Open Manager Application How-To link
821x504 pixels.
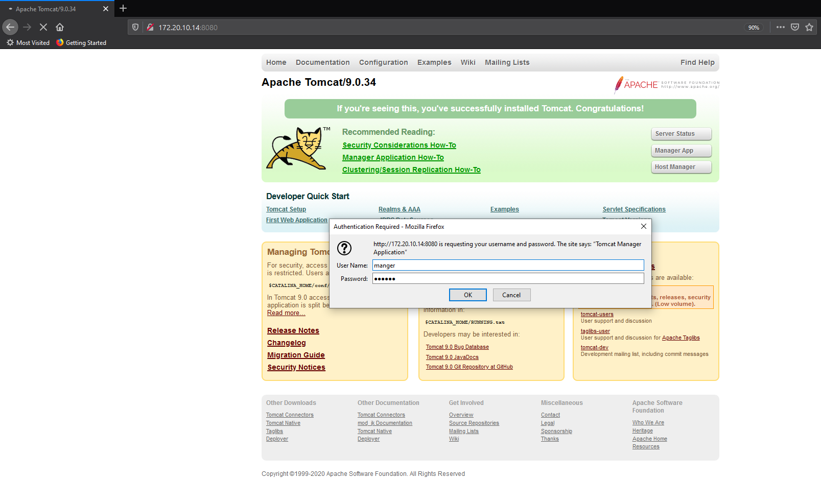coord(393,158)
